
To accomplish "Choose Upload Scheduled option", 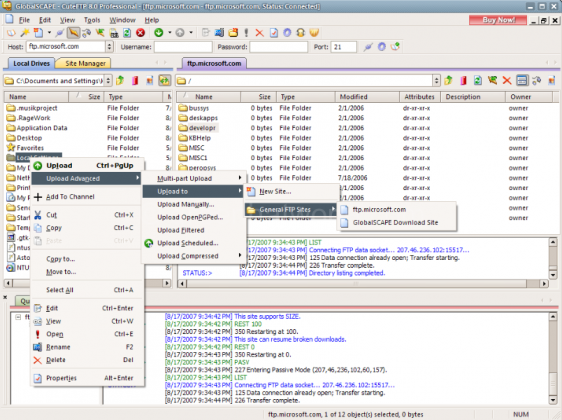I will tap(194, 243).
